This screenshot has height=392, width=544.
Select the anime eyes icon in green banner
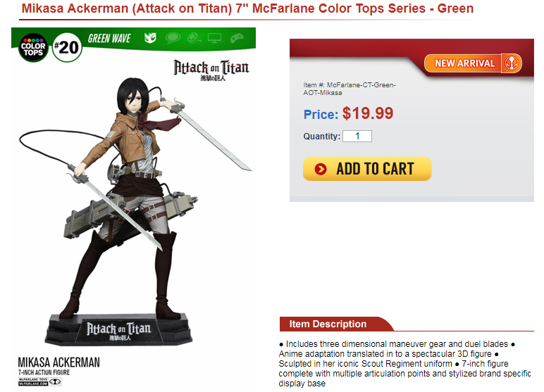150,38
